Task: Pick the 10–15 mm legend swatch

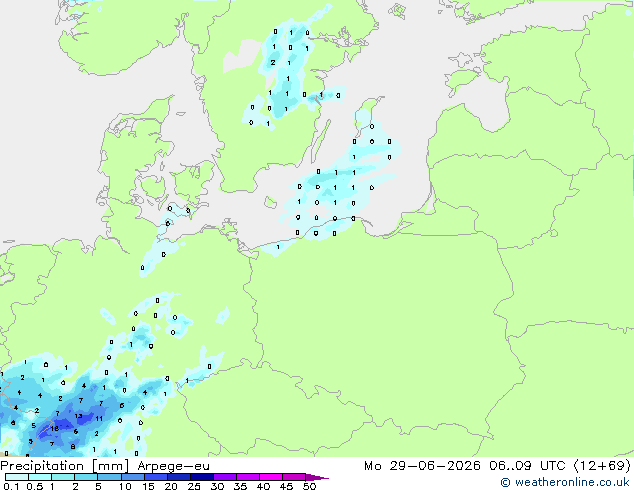Action: pos(133,477)
